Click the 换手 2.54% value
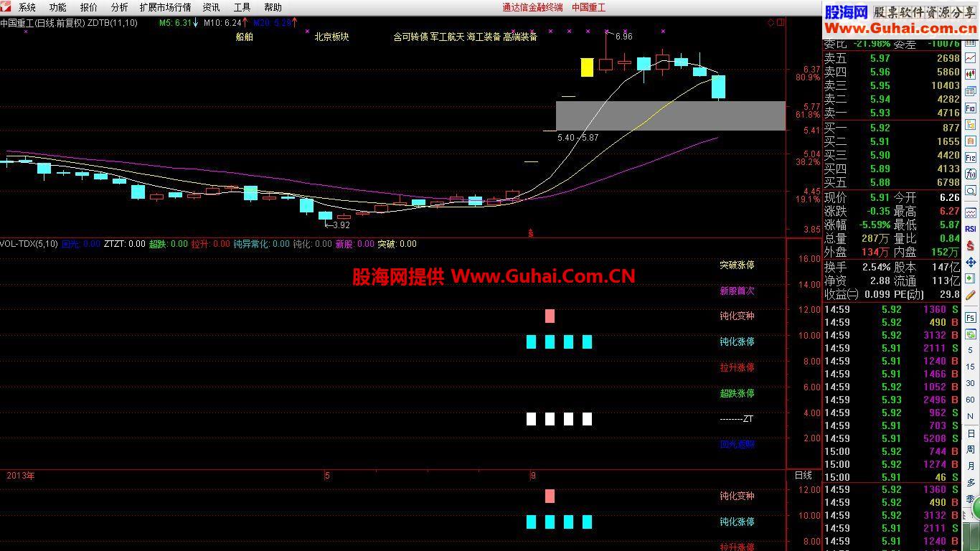 tap(875, 267)
